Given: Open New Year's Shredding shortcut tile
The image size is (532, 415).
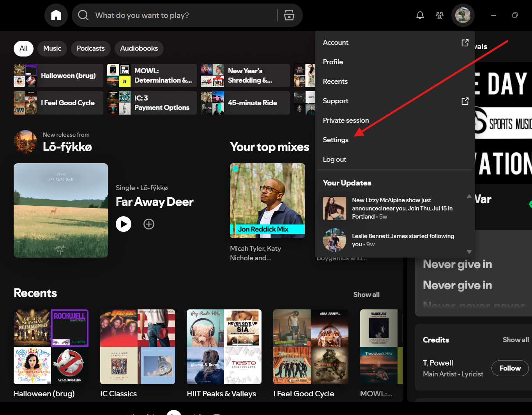Looking at the screenshot, I should point(246,76).
